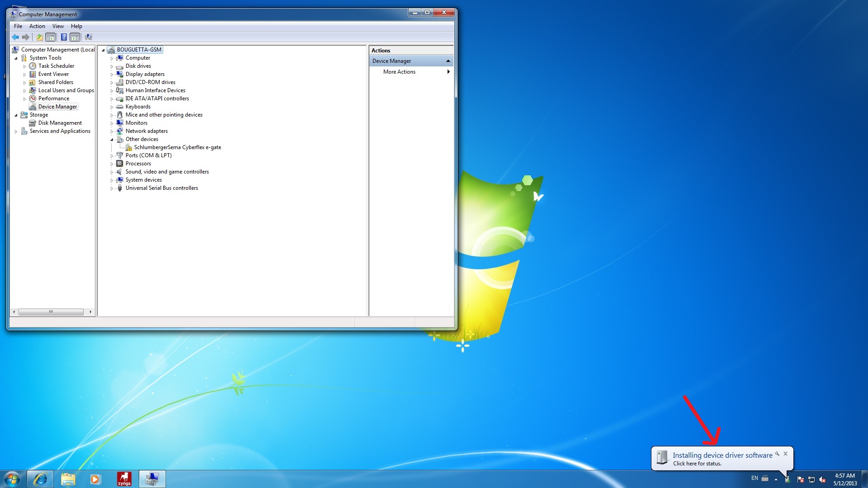
Task: Open the Action menu
Action: pos(37,26)
